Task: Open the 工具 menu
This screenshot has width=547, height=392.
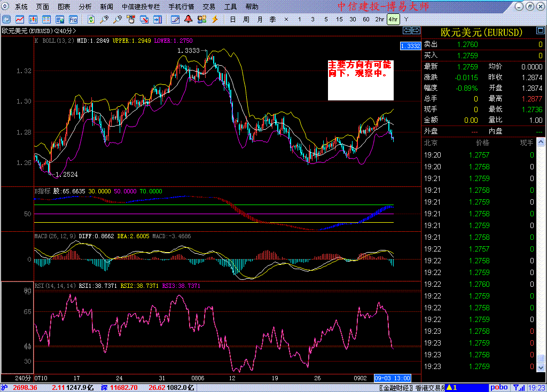Action: [230, 6]
